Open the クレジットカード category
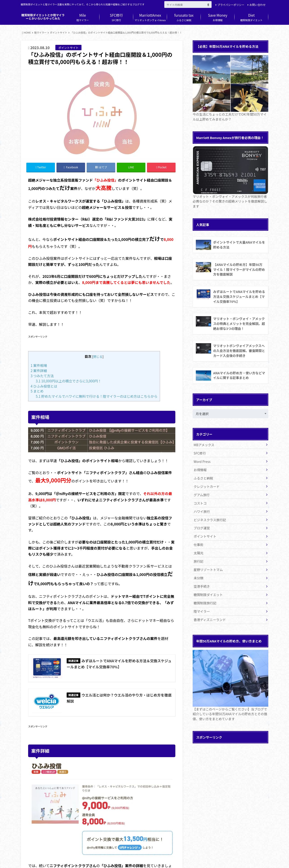 coord(230,487)
